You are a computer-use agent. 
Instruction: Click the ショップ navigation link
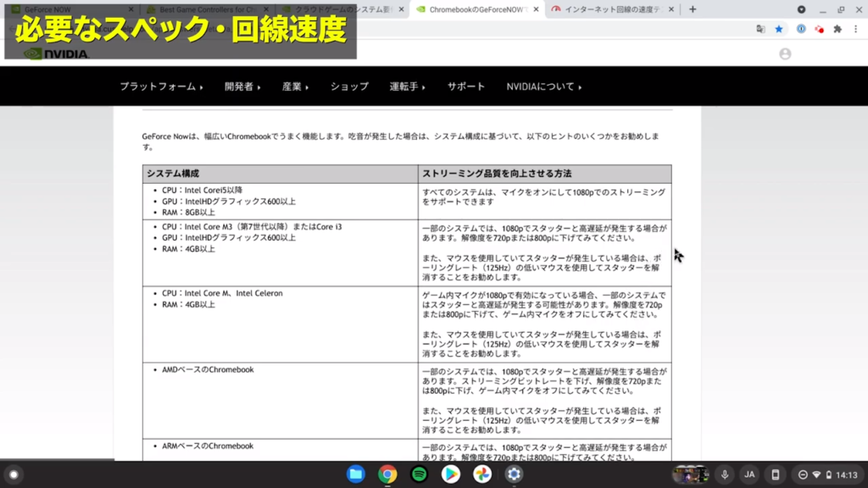(x=349, y=86)
